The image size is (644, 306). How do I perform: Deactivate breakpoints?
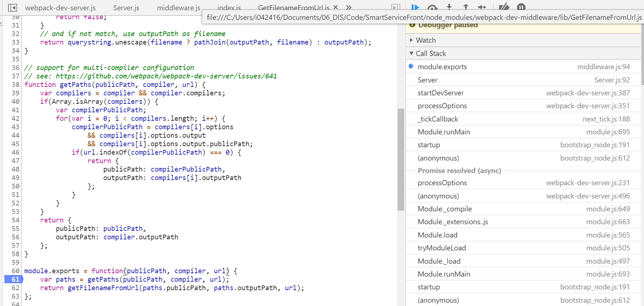coord(504,7)
